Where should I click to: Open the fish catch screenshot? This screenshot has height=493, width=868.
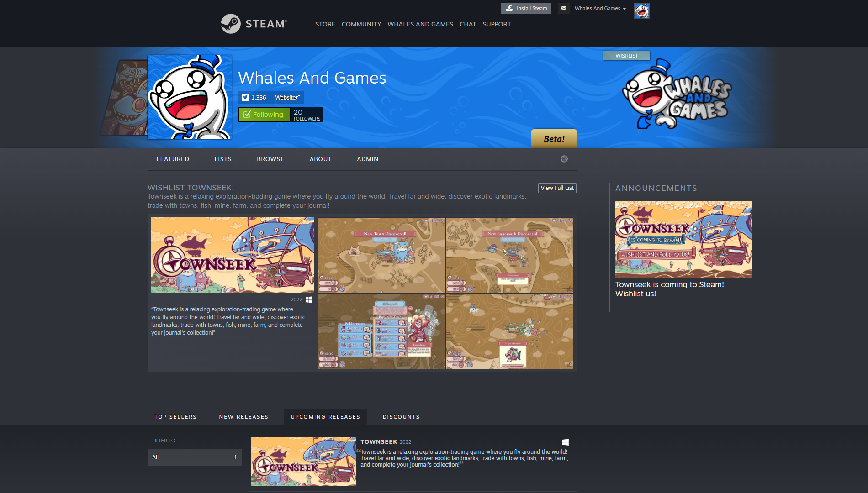509,331
